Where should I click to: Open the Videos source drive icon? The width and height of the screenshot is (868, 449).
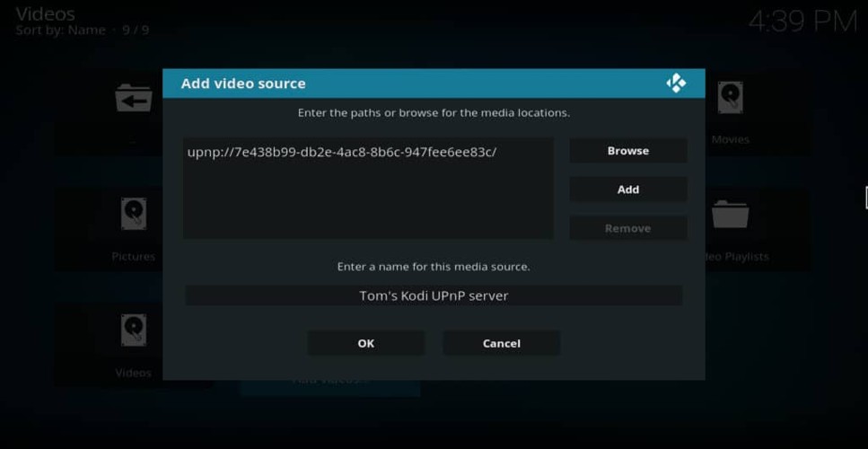click(x=134, y=330)
